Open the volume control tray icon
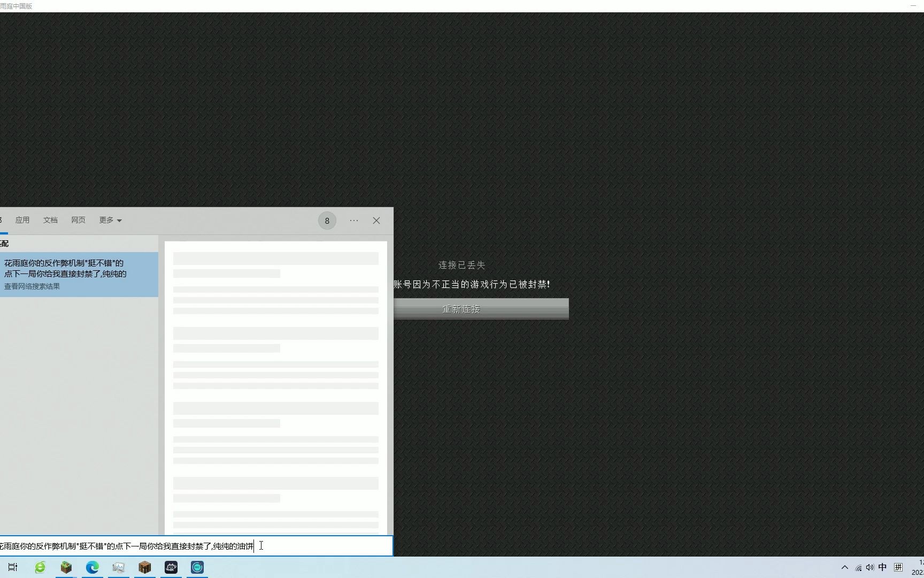Viewport: 924px width, 578px height. click(x=870, y=567)
